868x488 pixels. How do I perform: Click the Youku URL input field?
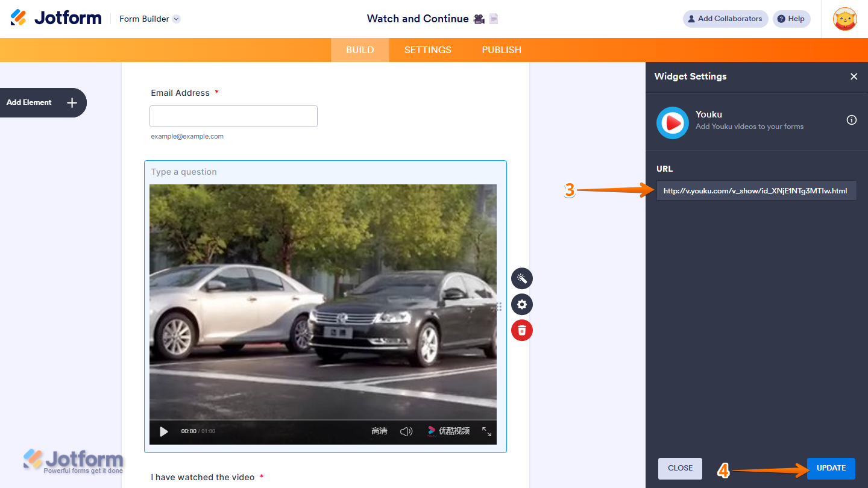[756, 191]
